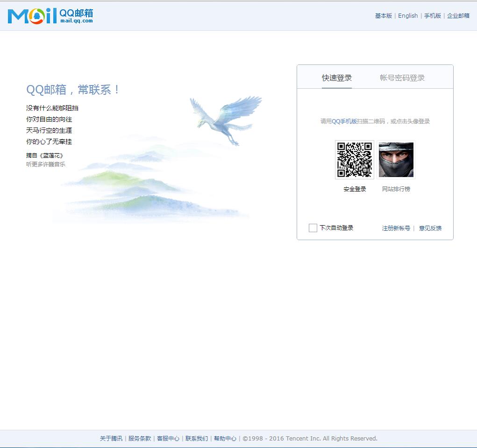Click the QQ手机版 link in the prompt
Screen dimensions: 477x448
(344, 121)
